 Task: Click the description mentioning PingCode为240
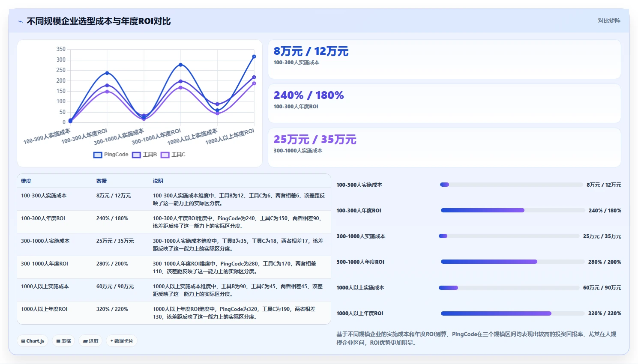[x=238, y=222]
